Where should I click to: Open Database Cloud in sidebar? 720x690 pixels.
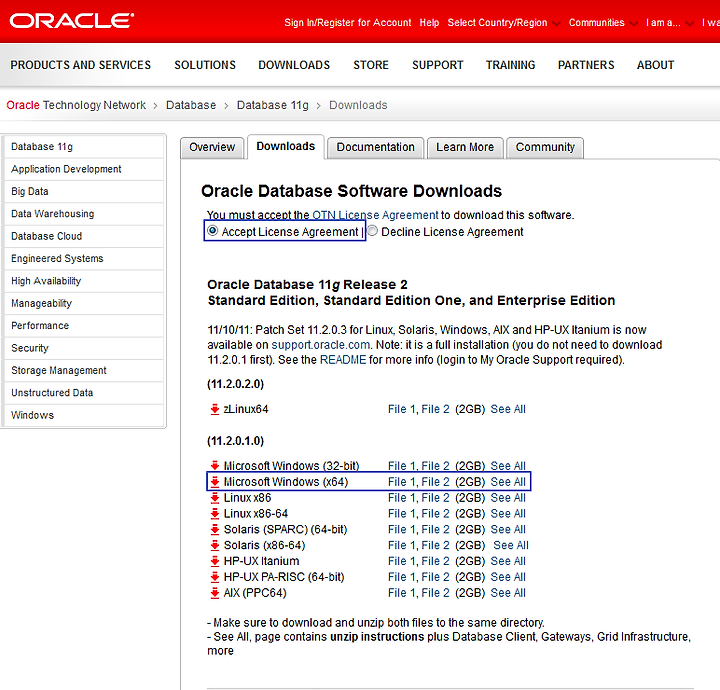(84, 236)
